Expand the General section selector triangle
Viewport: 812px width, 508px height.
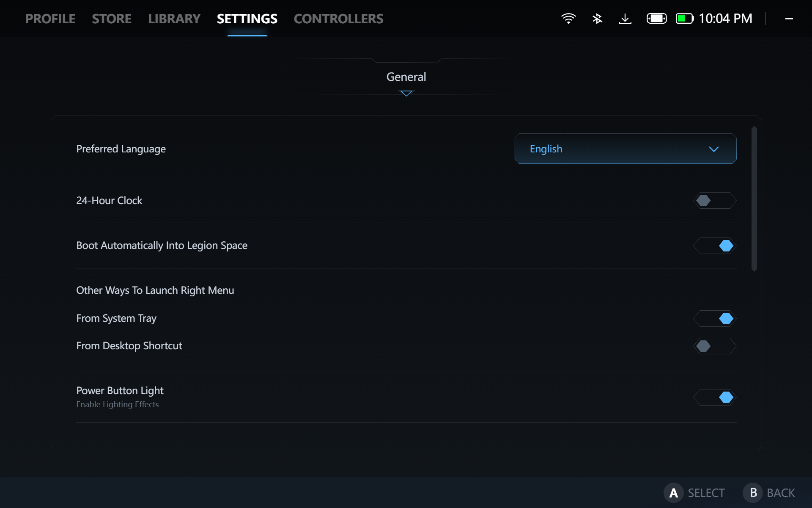tap(406, 93)
